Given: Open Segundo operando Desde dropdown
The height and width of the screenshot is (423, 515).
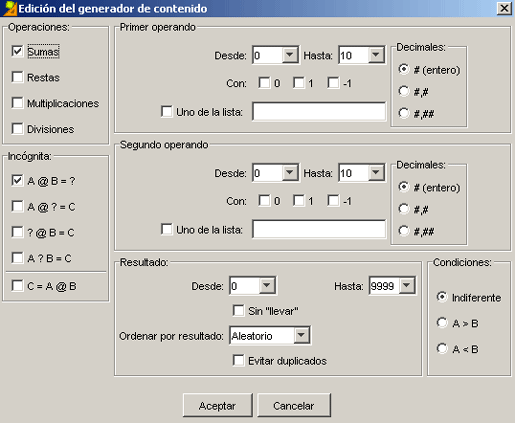Looking at the screenshot, I should (x=290, y=173).
